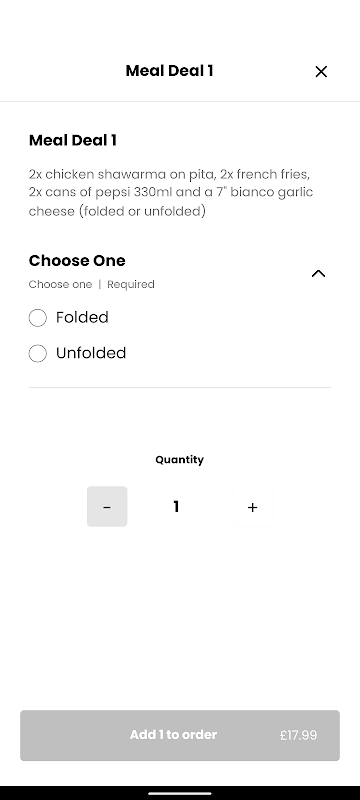The image size is (360, 800).
Task: Tap the Unfolded option label
Action: pos(91,353)
